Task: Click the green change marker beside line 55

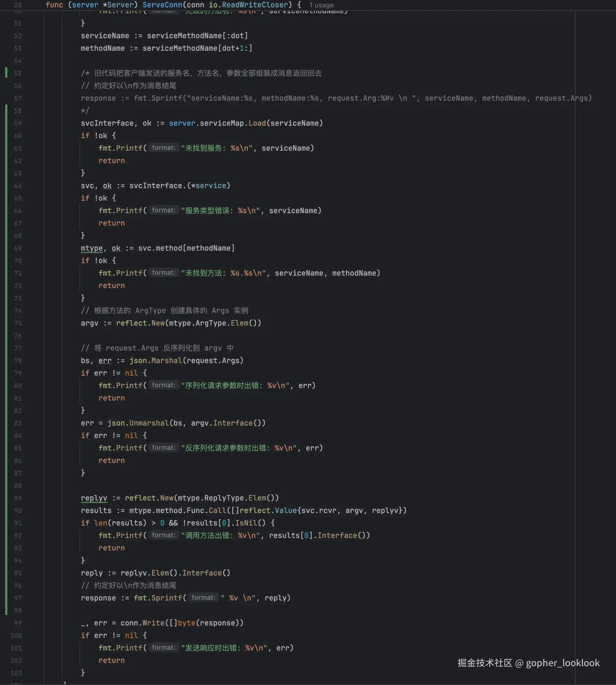Action: [6, 73]
